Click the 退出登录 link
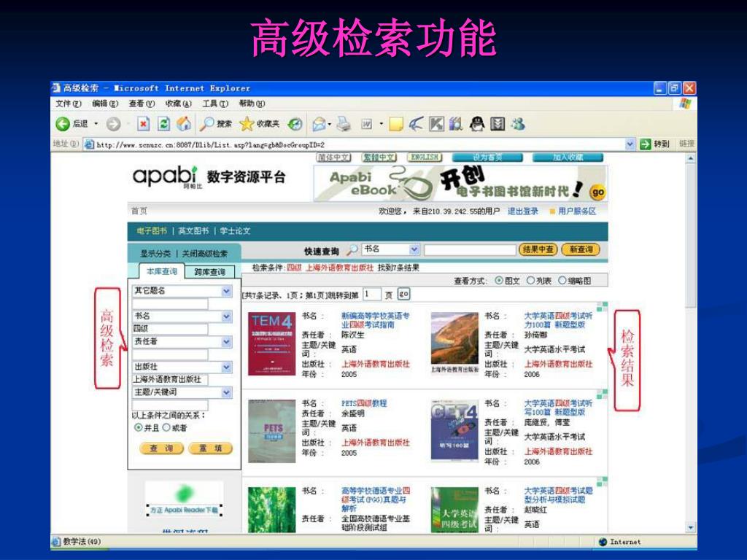Viewport: 747px width, 560px height. tap(522, 211)
